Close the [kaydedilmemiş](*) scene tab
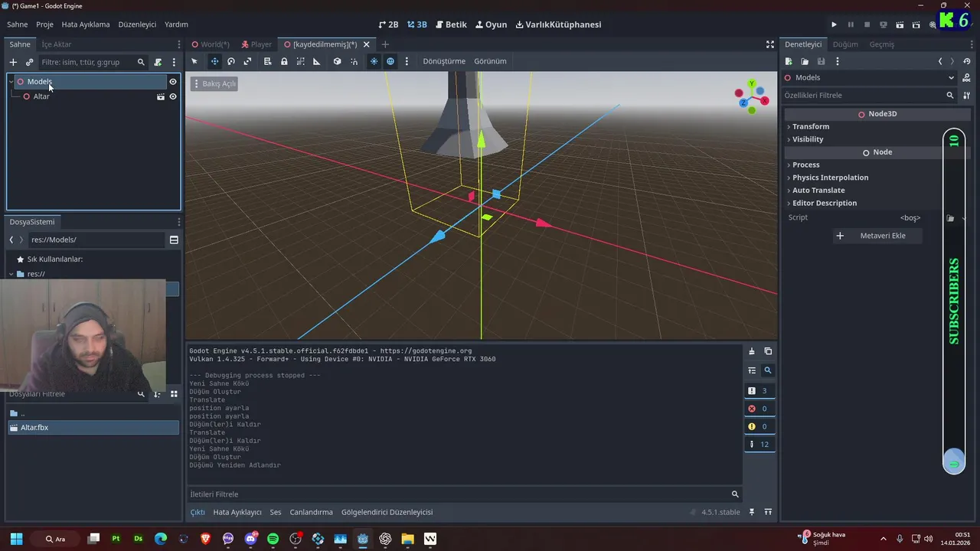Viewport: 980px width, 551px height. [x=367, y=44]
